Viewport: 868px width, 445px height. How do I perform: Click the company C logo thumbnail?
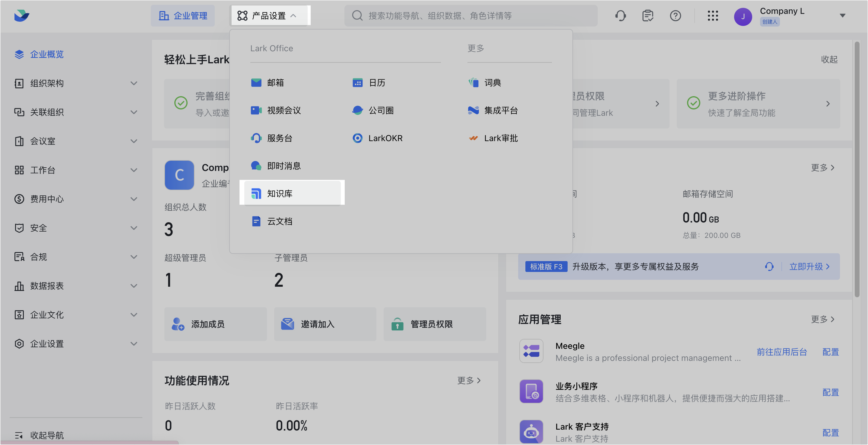179,175
